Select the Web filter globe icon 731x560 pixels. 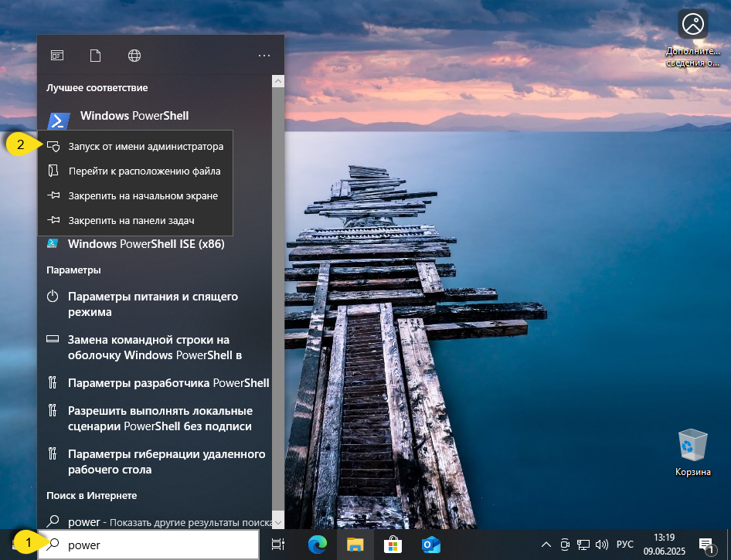[x=134, y=55]
